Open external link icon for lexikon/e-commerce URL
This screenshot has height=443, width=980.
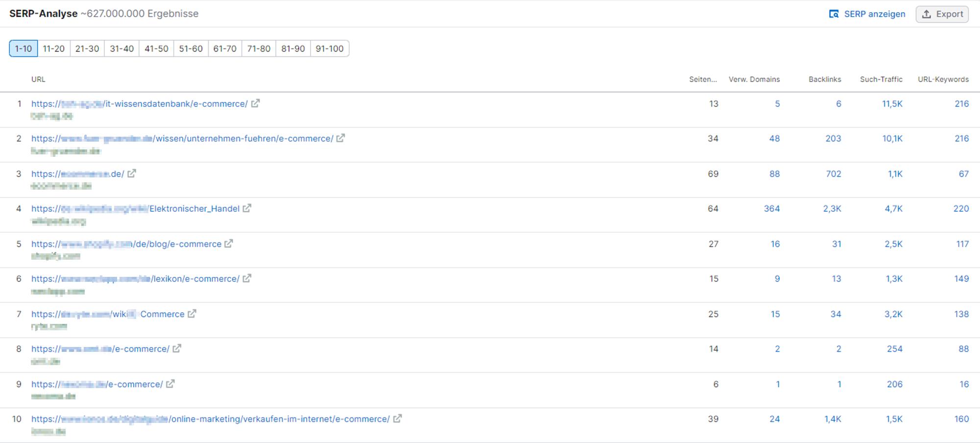coord(247,278)
